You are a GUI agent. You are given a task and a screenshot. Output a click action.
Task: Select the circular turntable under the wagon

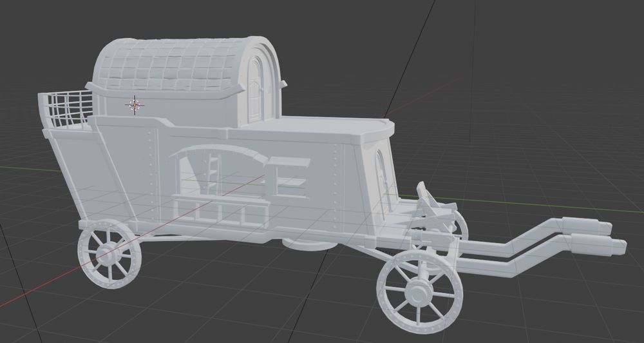(x=310, y=244)
